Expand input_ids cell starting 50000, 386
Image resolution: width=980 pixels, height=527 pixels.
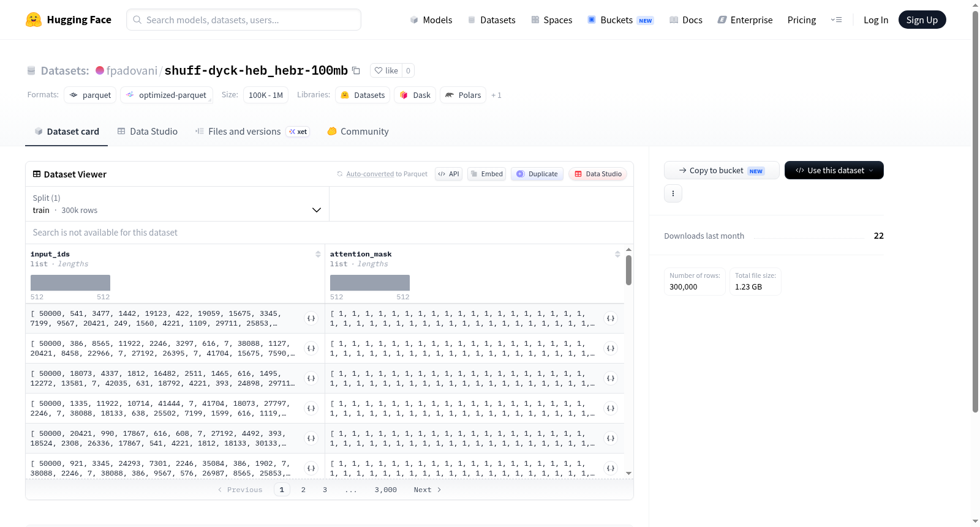click(311, 348)
